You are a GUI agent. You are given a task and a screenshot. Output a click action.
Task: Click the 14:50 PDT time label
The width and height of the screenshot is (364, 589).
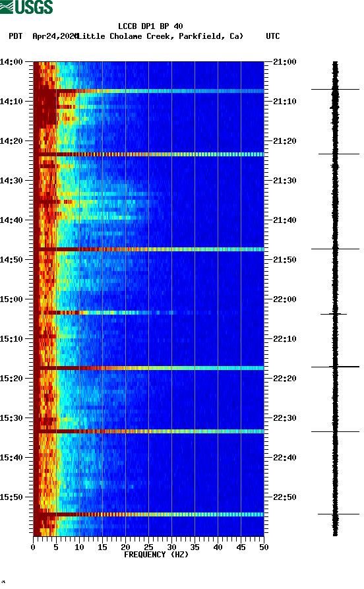pyautogui.click(x=11, y=260)
